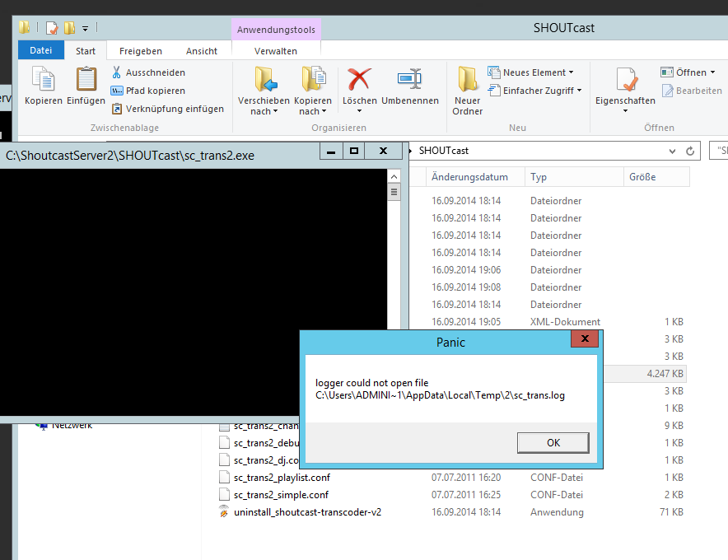Viewport: 728px width, 560px height.
Task: Click quick access new folder icon
Action: click(70, 28)
